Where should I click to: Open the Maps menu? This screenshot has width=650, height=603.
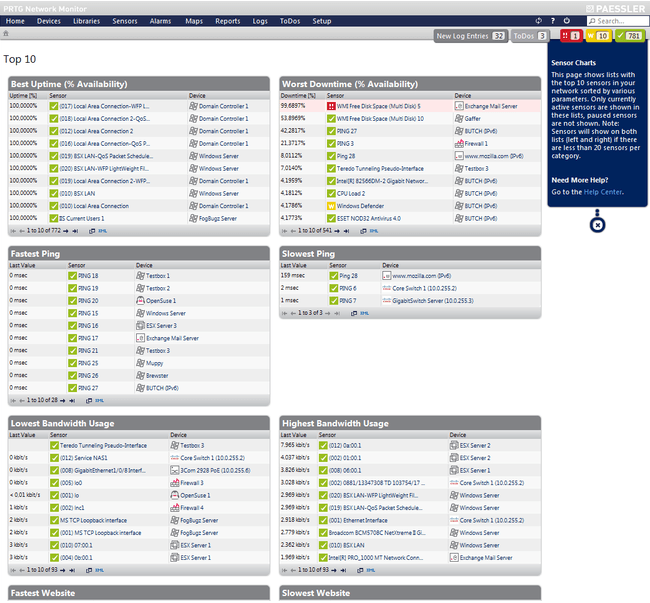(x=194, y=21)
